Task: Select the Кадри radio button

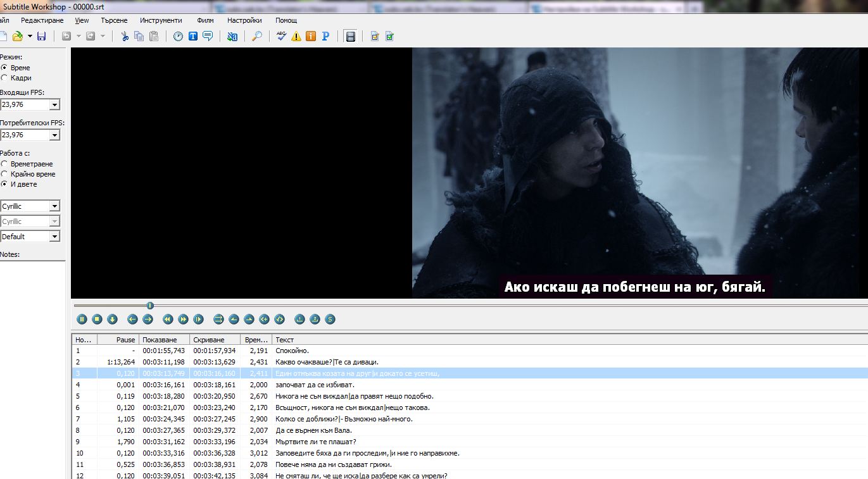Action: tap(5, 78)
